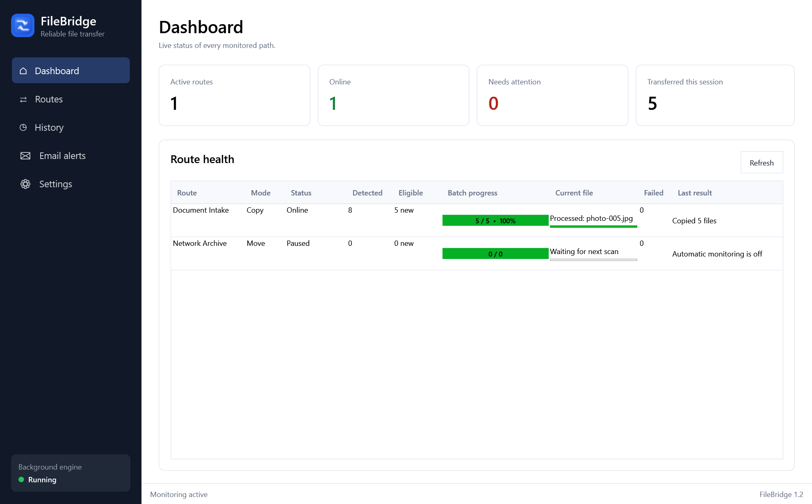The height and width of the screenshot is (504, 812).
Task: Click the Mode column header
Action: pos(261,193)
